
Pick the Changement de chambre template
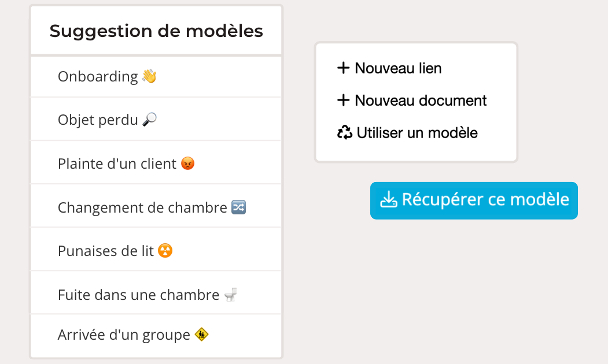[x=142, y=207]
